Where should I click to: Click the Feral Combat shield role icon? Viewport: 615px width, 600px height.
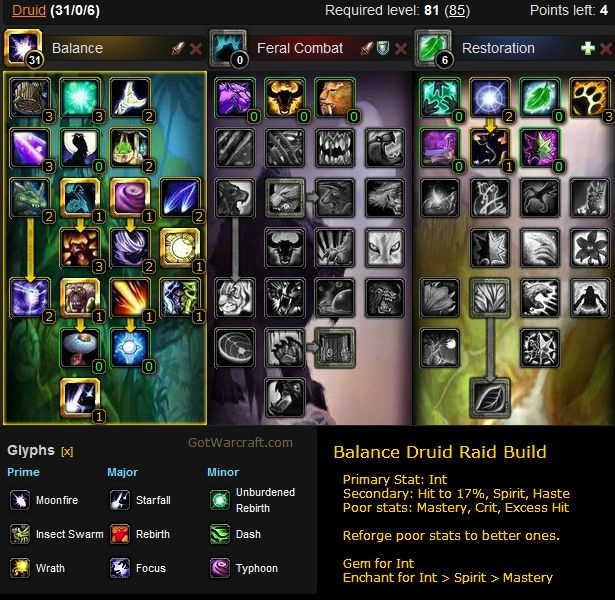[x=383, y=49]
